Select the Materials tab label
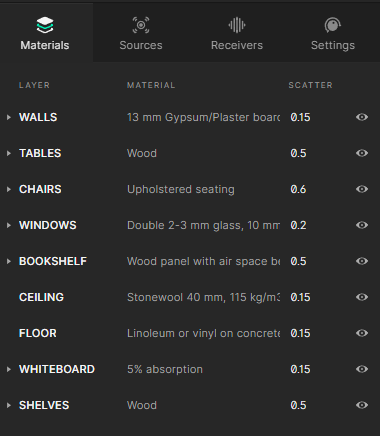380x436 pixels. (45, 45)
